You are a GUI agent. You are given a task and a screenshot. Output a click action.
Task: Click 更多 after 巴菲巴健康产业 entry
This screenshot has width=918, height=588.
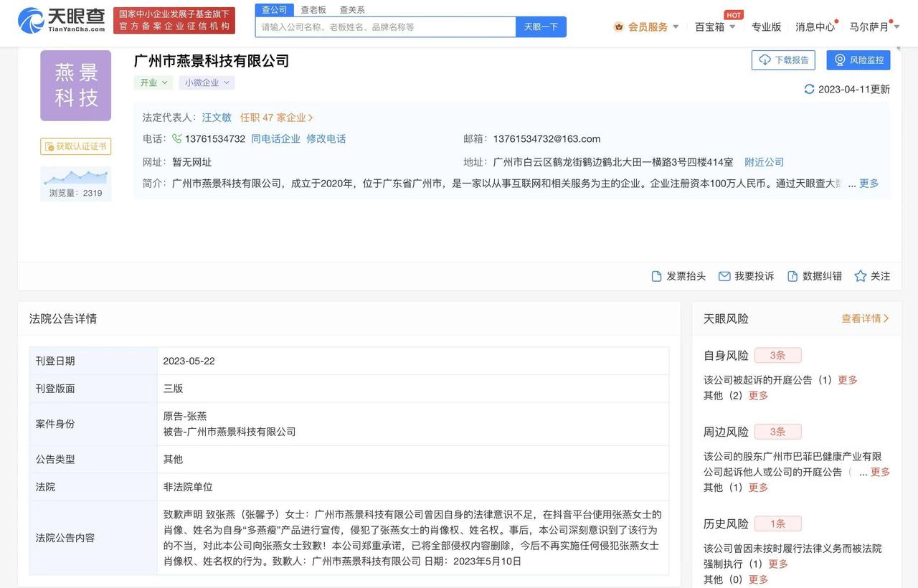click(880, 472)
